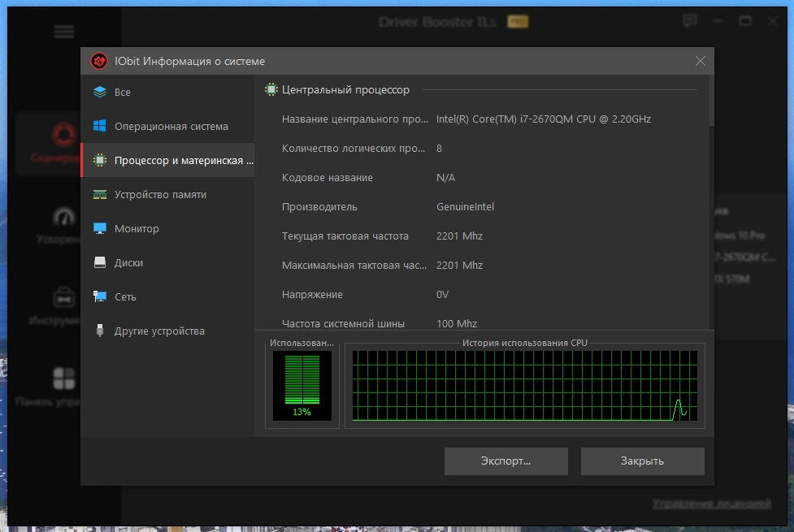
Task: Click the Кодовое название label
Action: point(328,178)
